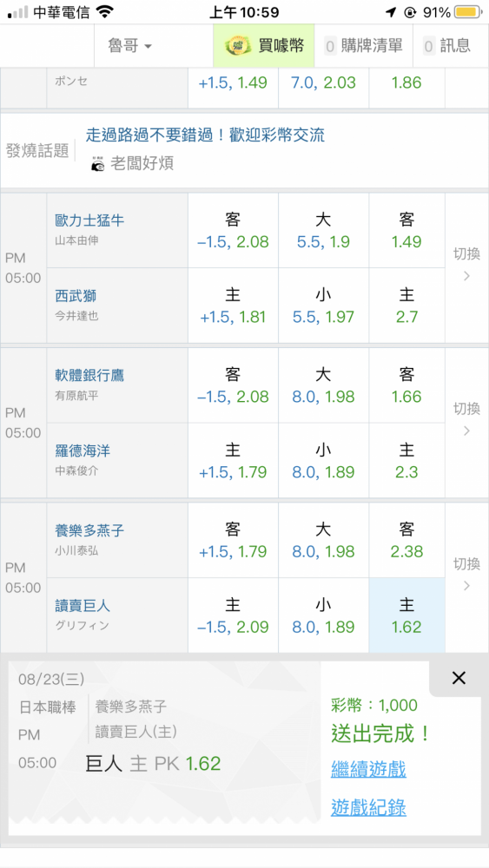Expand 切換 for 軟體銀行鷹 game
Viewport: 489px width, 868px height.
click(466, 423)
